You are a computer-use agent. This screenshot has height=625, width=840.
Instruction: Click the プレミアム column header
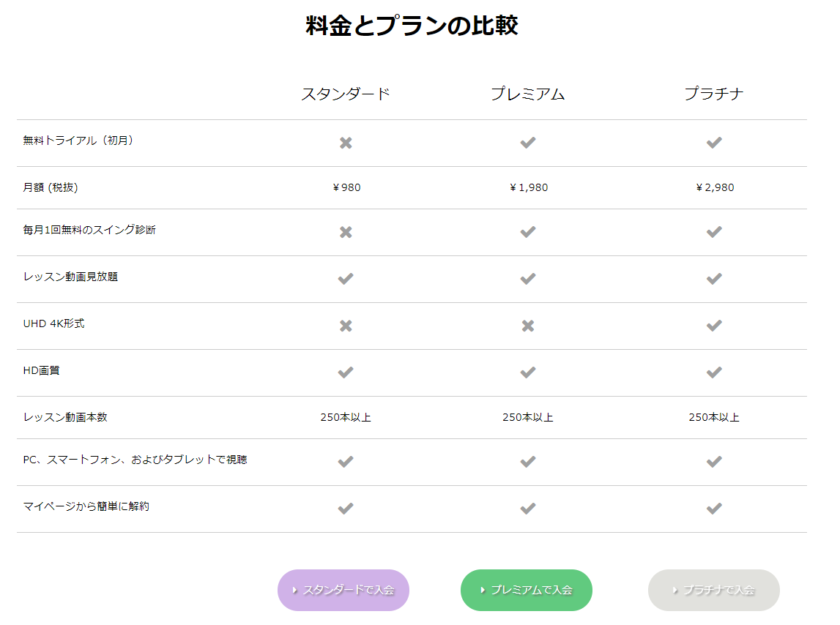(528, 94)
